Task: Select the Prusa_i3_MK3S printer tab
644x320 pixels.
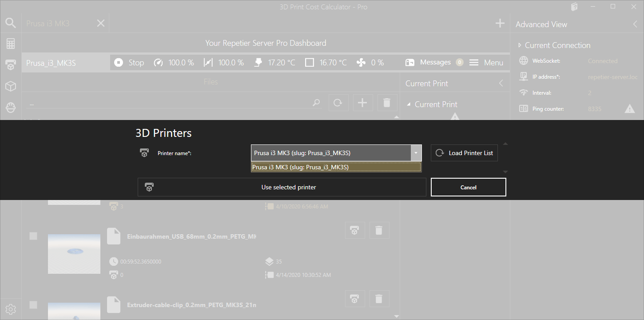Action: tap(66, 63)
